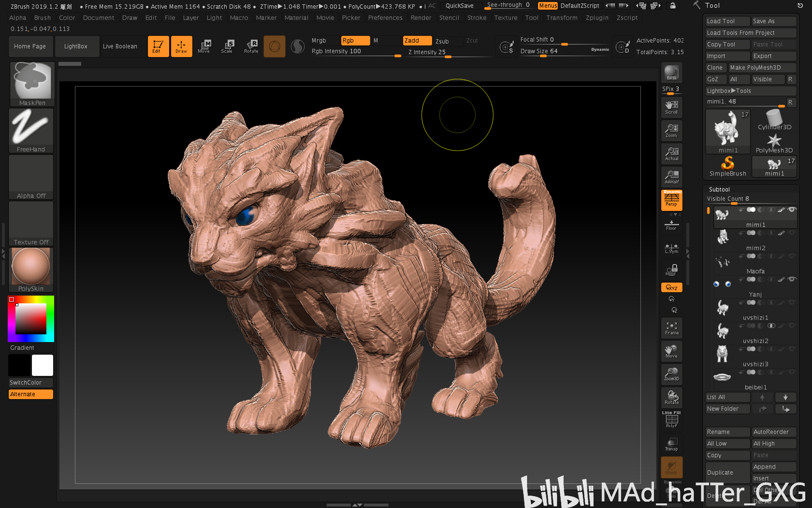Click Make PolyMesh3D button
This screenshot has height=508, width=812.
[x=762, y=67]
